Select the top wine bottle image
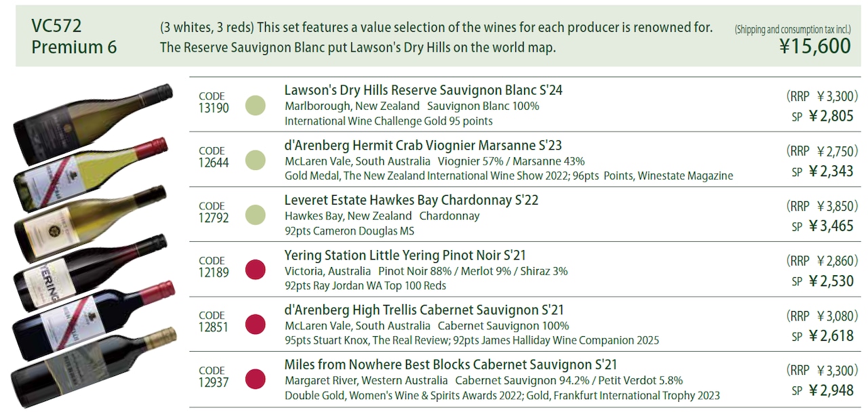This screenshot has width=868, height=412. pyautogui.click(x=94, y=114)
